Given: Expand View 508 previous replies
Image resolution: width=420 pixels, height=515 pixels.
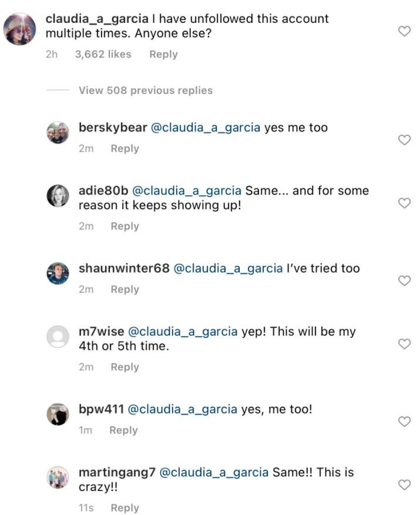Looking at the screenshot, I should 145,91.
